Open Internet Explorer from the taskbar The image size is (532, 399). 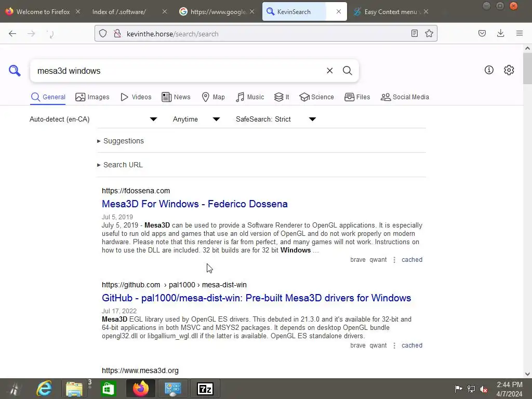[45, 389]
